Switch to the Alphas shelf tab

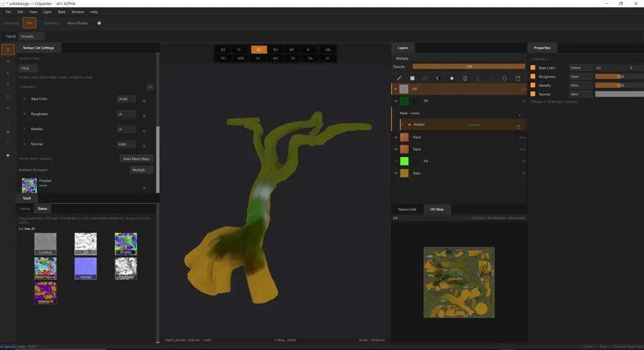point(25,209)
